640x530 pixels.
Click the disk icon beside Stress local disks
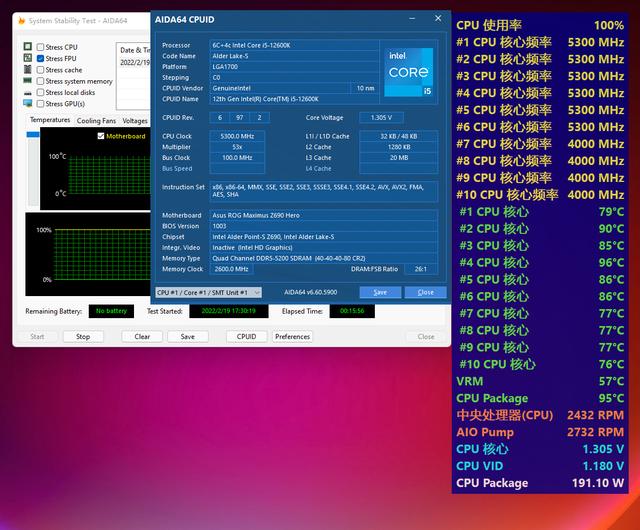pyautogui.click(x=28, y=93)
